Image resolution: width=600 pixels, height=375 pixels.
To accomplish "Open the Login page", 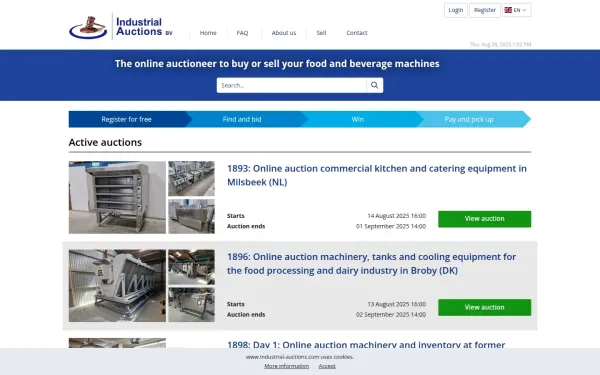I will click(x=456, y=10).
